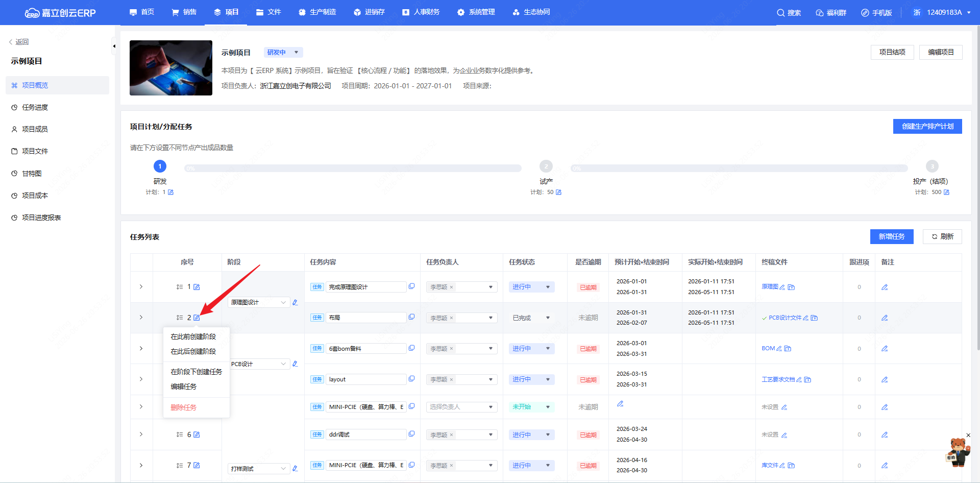This screenshot has height=483, width=980.
Task: Click stage 2 试产 progress marker
Action: [x=546, y=166]
